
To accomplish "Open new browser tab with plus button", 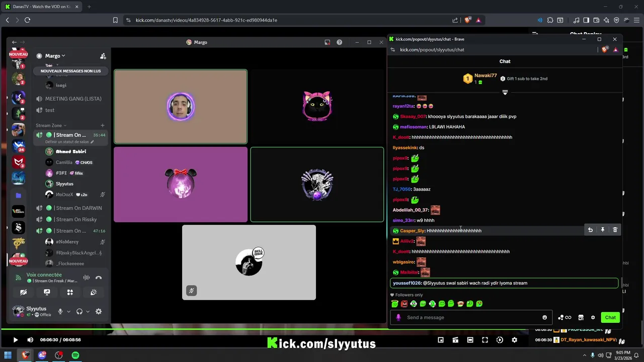I will tap(89, 7).
